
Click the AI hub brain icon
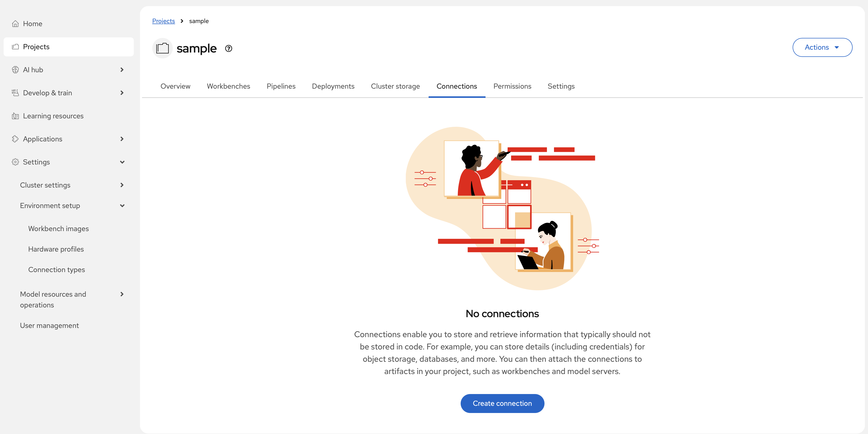pos(15,70)
